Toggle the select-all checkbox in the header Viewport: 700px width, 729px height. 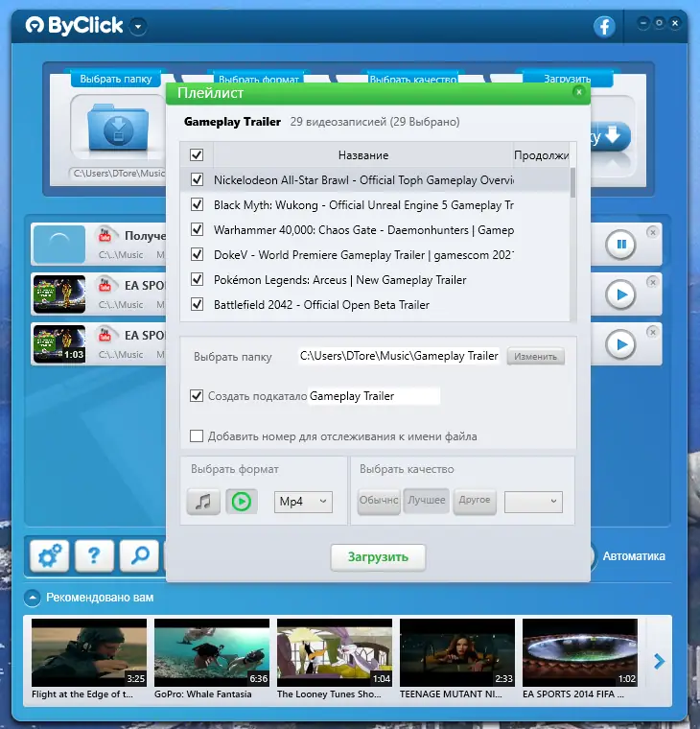[x=197, y=154]
